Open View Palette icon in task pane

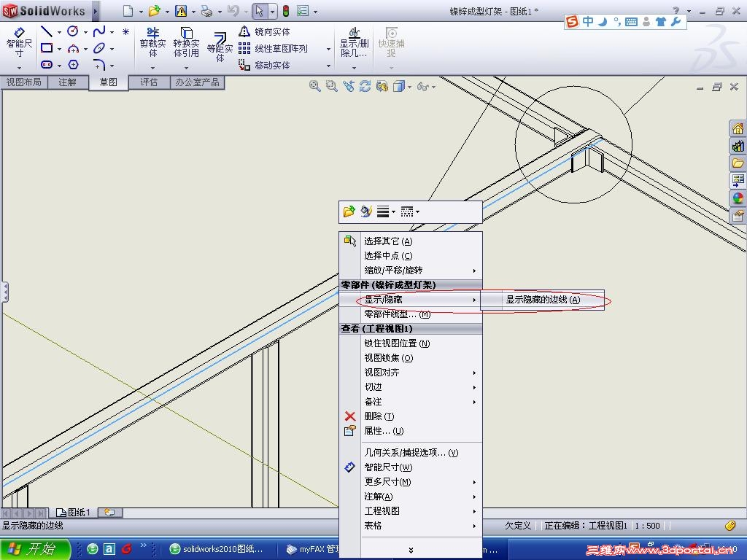pyautogui.click(x=738, y=181)
